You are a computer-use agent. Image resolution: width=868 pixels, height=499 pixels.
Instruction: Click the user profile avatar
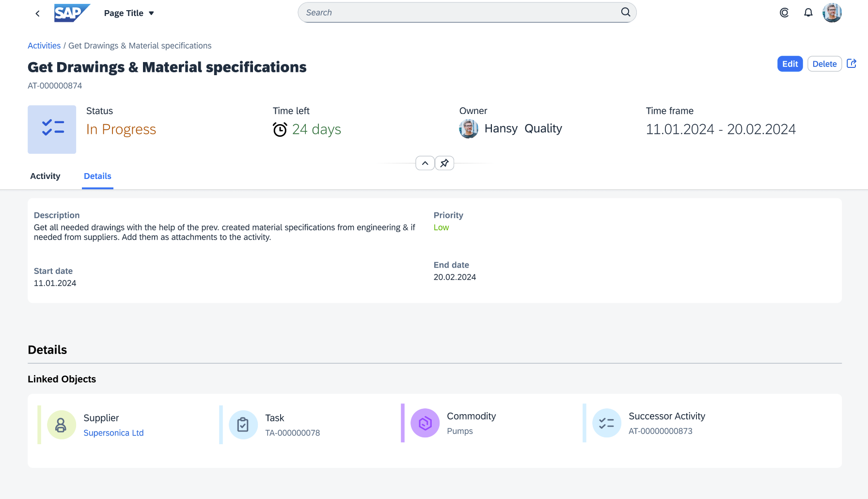pos(832,13)
